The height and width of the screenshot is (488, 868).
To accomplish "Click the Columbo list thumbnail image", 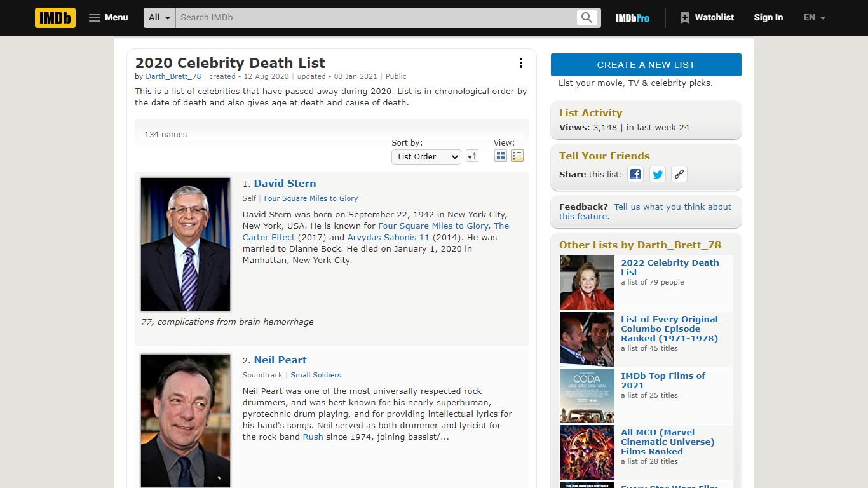I will [587, 339].
